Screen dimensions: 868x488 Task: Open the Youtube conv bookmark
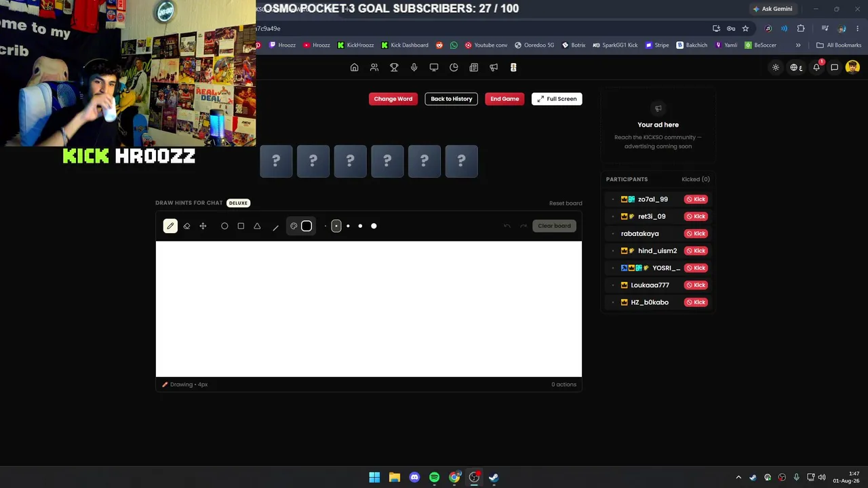(486, 45)
